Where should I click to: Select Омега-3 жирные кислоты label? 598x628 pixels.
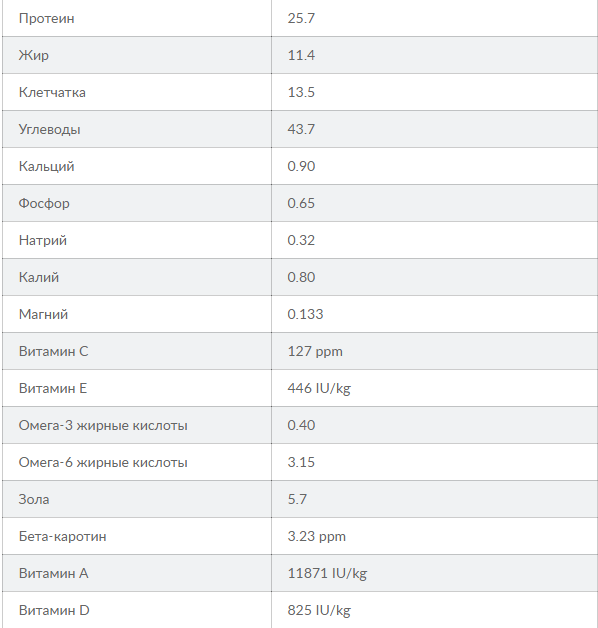(103, 425)
